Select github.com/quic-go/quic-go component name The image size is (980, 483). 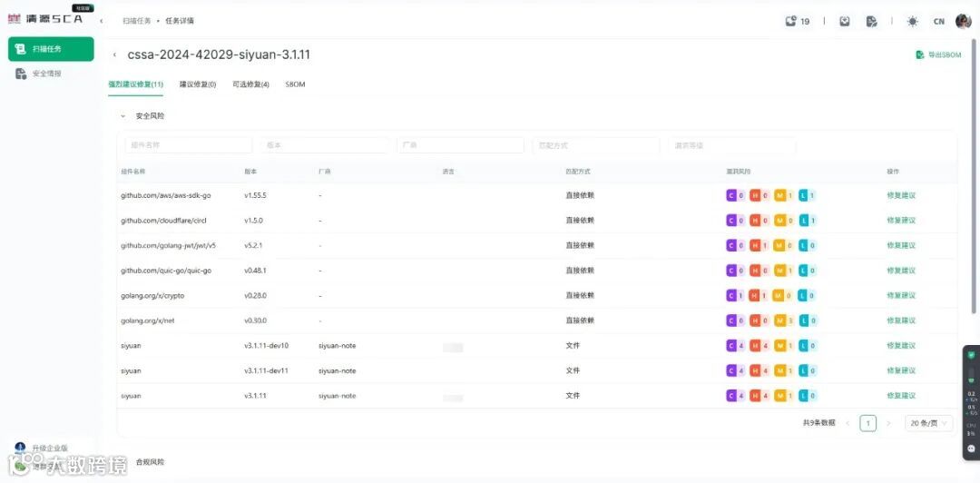click(166, 271)
